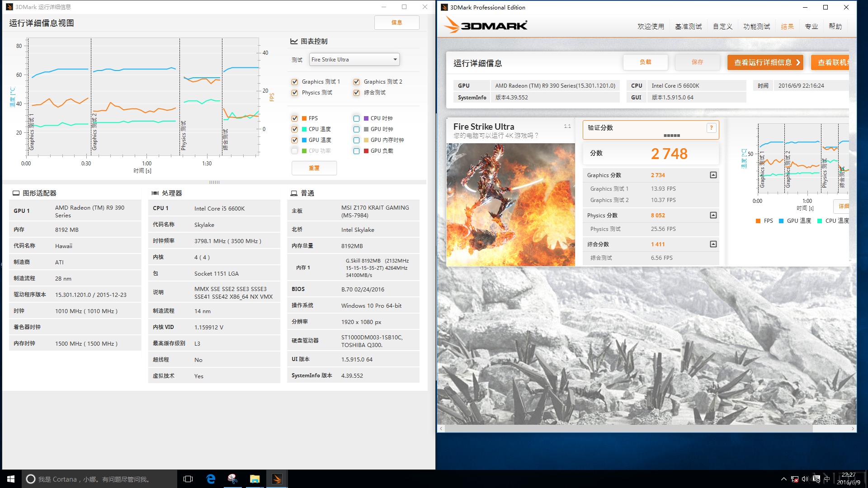Click the scroll right arrow of 3DMark window

(x=853, y=428)
